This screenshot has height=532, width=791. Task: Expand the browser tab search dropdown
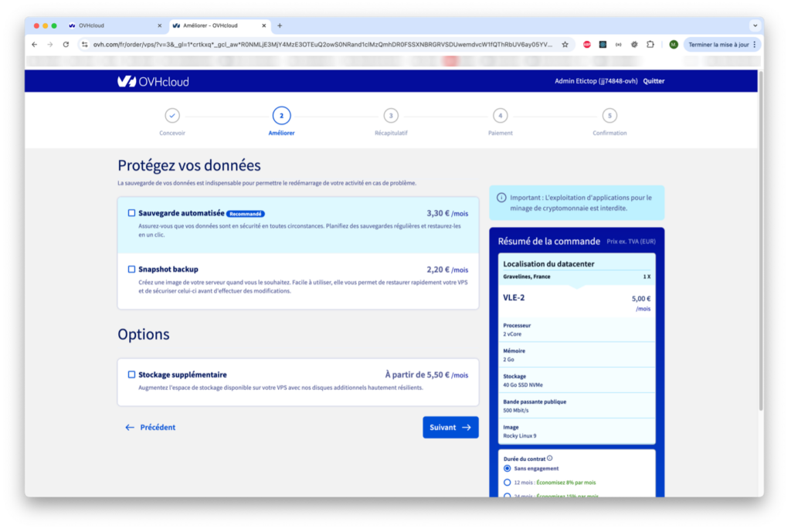point(755,25)
